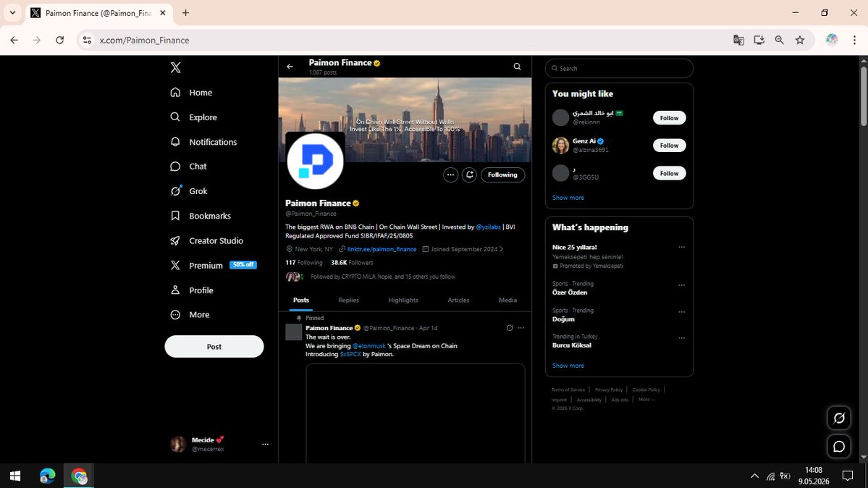Image resolution: width=868 pixels, height=488 pixels.
Task: Show more under What's happening
Action: pos(568,366)
